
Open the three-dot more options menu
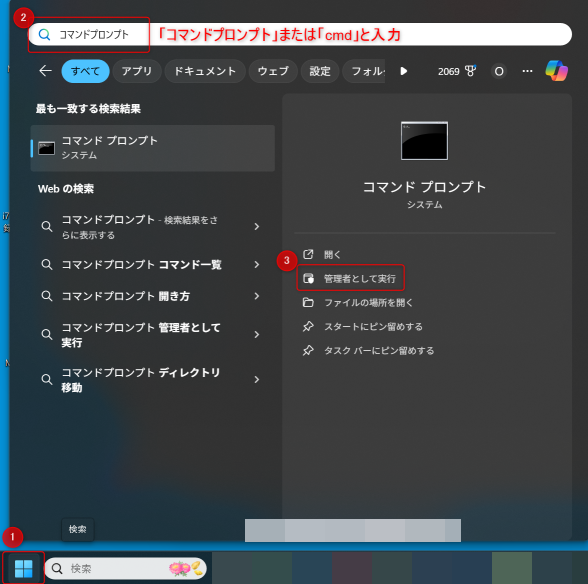(x=527, y=71)
